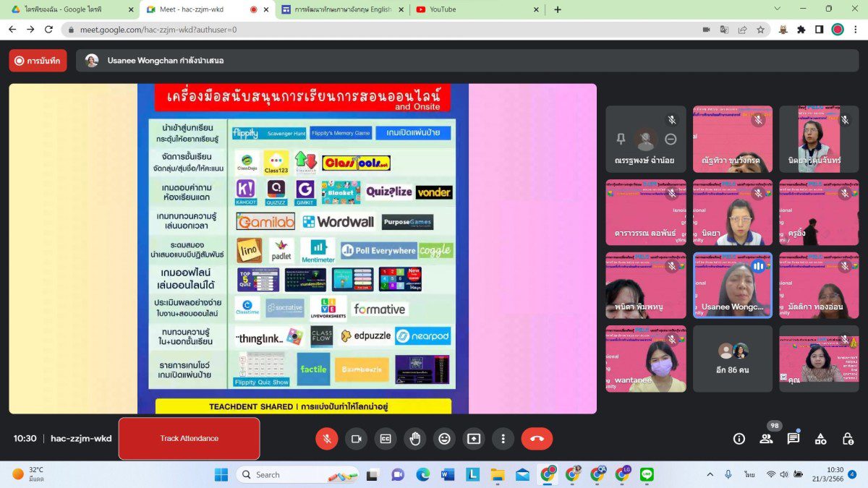The height and width of the screenshot is (488, 868).
Task: Close the YouTube browser tab
Action: point(536,9)
